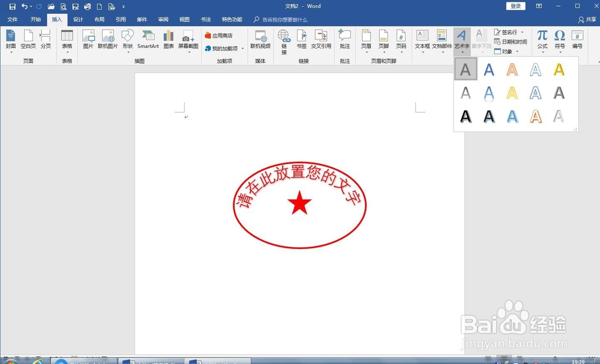Switch to the 审阅 ribbon tab
Viewport: 600px width, 364px height.
(163, 19)
